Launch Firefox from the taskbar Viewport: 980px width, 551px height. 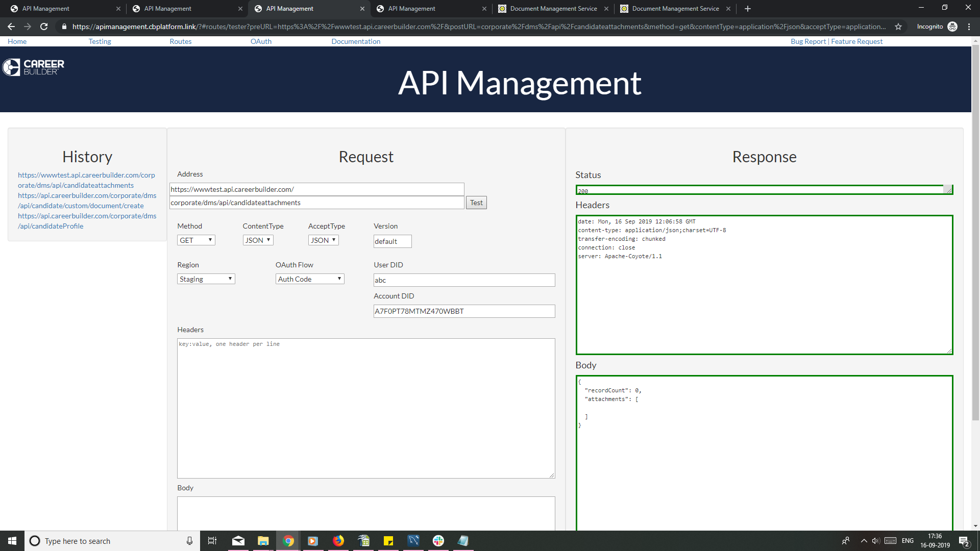(x=338, y=541)
